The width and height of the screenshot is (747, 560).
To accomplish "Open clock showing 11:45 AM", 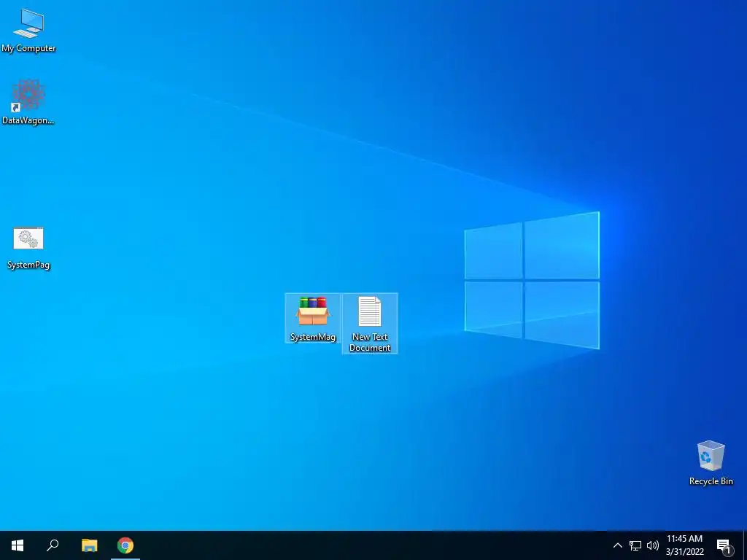I will (684, 545).
